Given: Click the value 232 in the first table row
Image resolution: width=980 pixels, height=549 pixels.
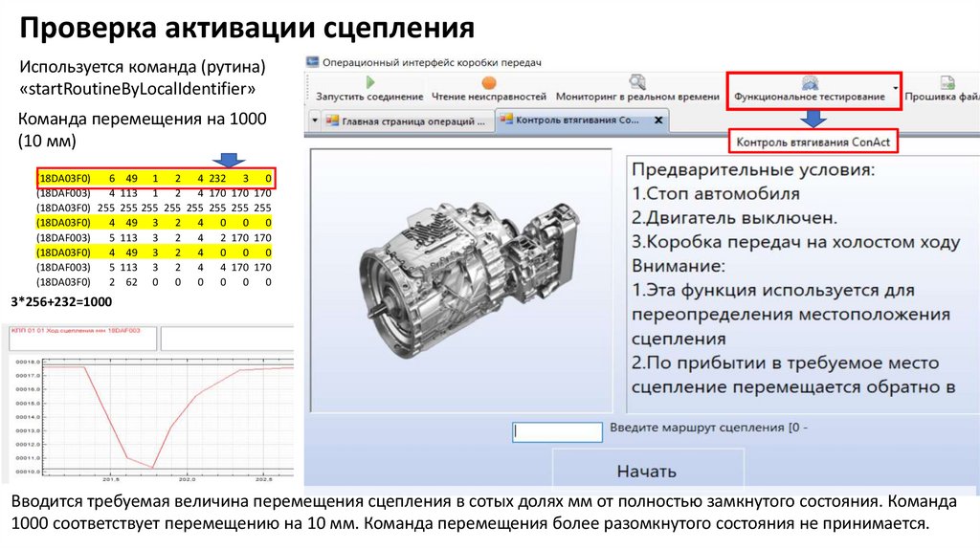Looking at the screenshot, I should pyautogui.click(x=217, y=178).
